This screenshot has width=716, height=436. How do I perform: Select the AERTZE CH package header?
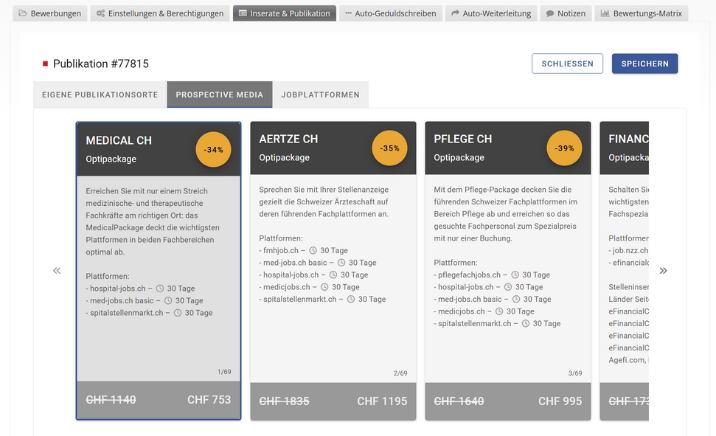333,148
